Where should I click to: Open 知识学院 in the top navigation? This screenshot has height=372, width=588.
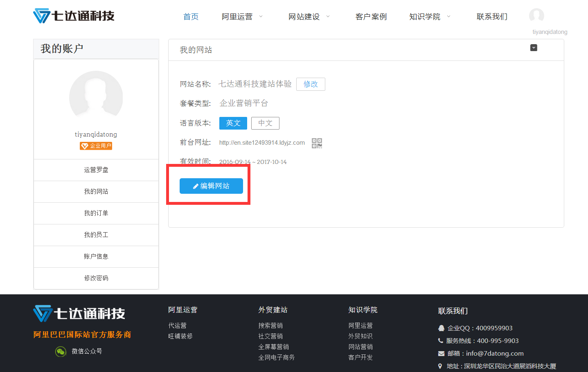click(x=425, y=17)
